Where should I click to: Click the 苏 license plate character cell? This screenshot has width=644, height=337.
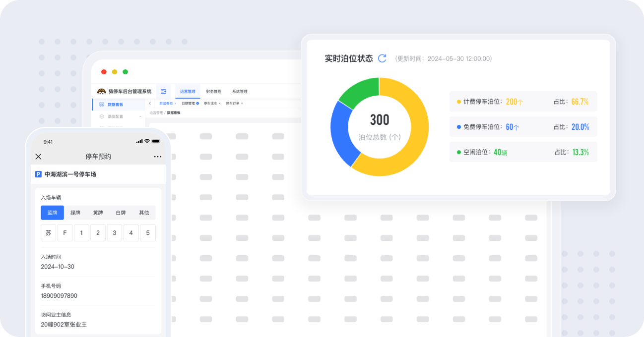click(x=48, y=232)
